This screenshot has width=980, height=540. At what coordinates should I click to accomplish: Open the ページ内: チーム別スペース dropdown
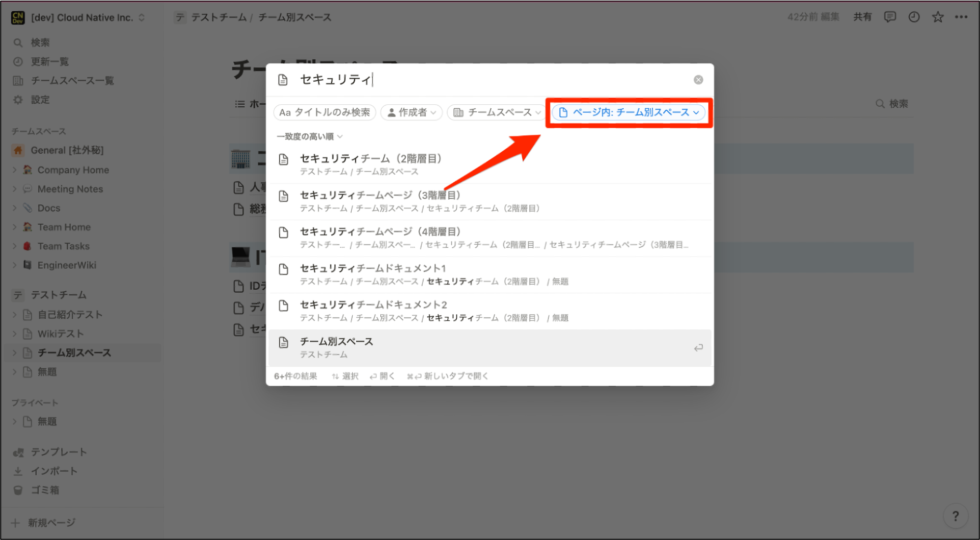coord(629,112)
